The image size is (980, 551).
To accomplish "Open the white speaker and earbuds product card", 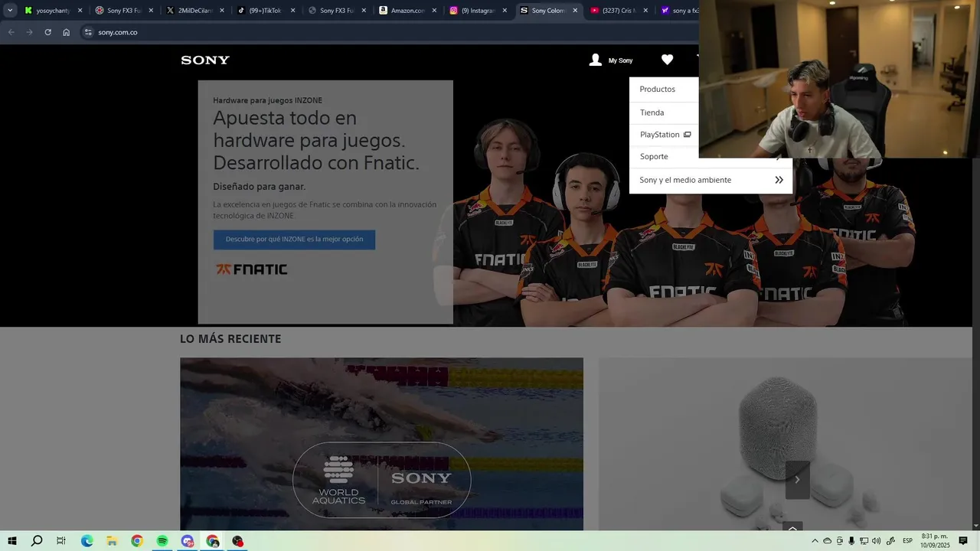I will coord(785,444).
